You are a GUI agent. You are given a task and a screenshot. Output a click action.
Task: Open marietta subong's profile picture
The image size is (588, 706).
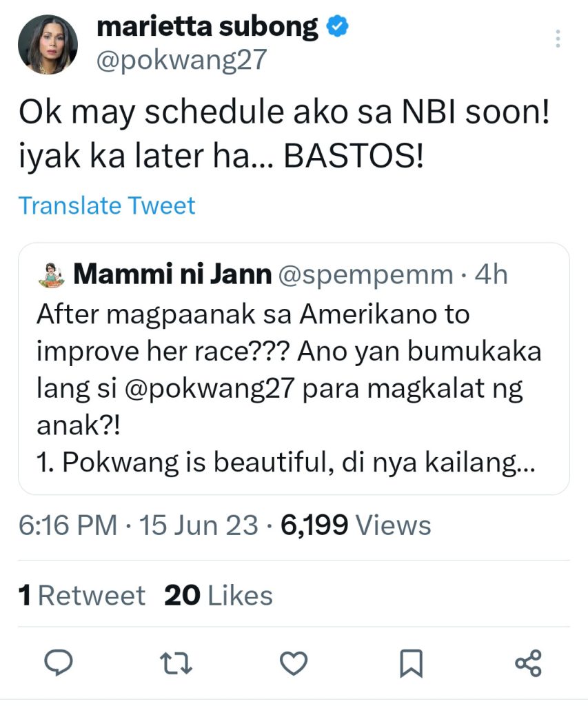tap(48, 43)
